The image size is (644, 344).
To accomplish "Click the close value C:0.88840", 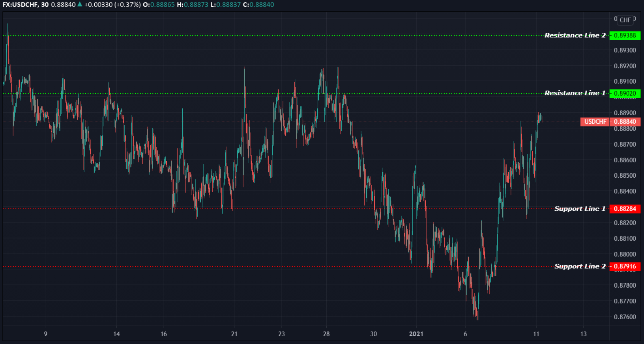I will [x=258, y=5].
